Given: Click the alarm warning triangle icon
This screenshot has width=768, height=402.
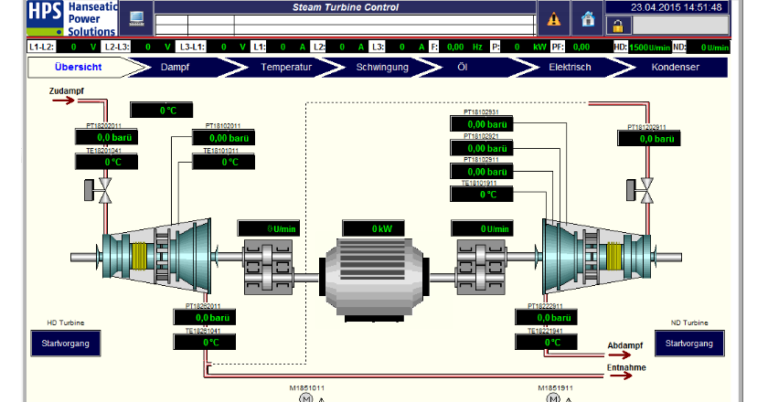Looking at the screenshot, I should 551,19.
